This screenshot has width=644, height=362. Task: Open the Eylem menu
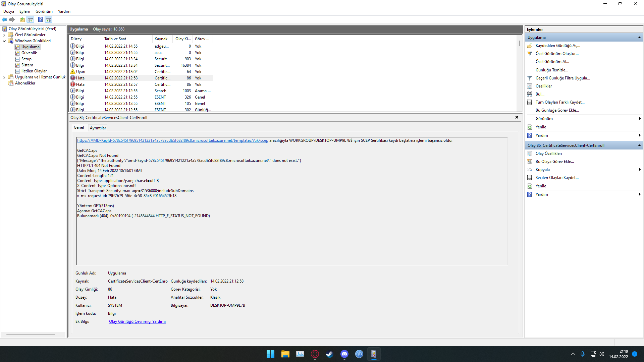(x=24, y=11)
